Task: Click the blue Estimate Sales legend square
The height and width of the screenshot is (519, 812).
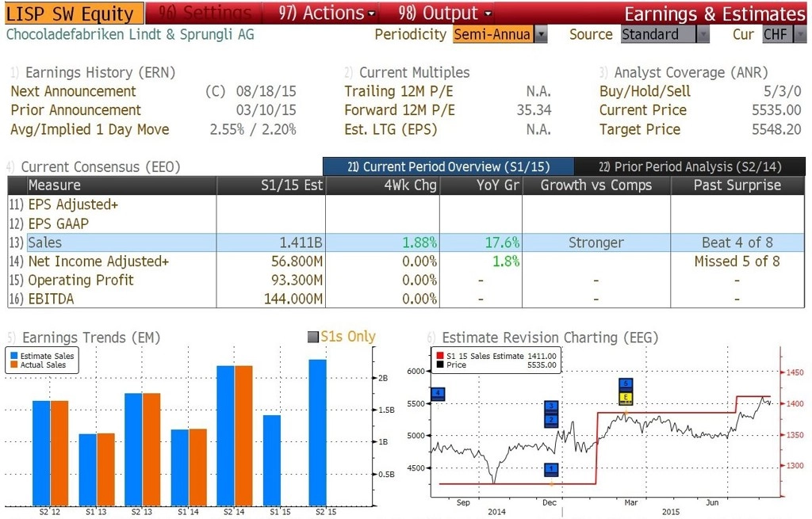Action: pyautogui.click(x=14, y=356)
